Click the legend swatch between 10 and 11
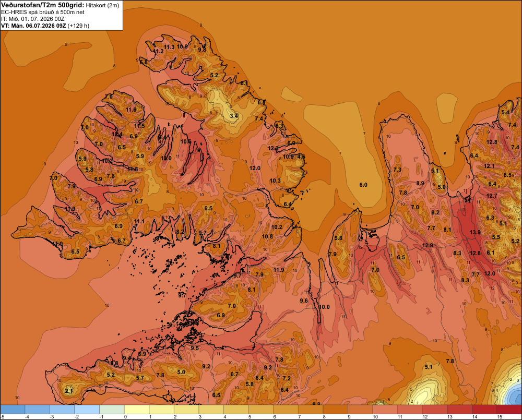Image resolution: width=522 pixels, height=420 pixels. [x=385, y=409]
